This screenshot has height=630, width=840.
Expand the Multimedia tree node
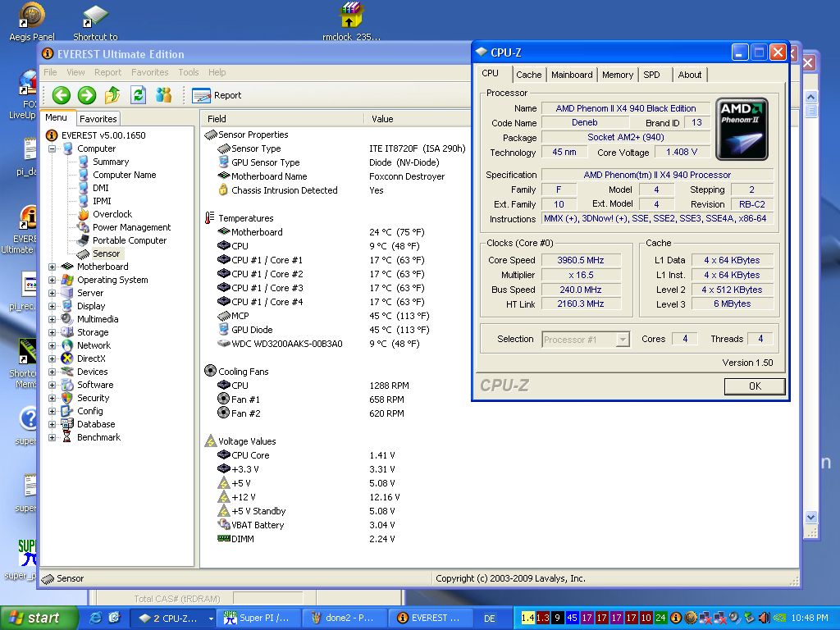point(52,319)
